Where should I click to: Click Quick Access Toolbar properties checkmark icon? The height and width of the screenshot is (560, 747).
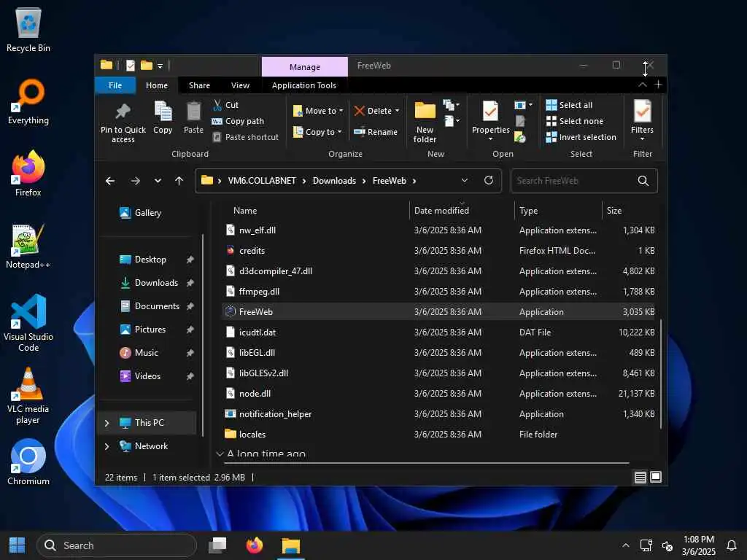click(130, 65)
